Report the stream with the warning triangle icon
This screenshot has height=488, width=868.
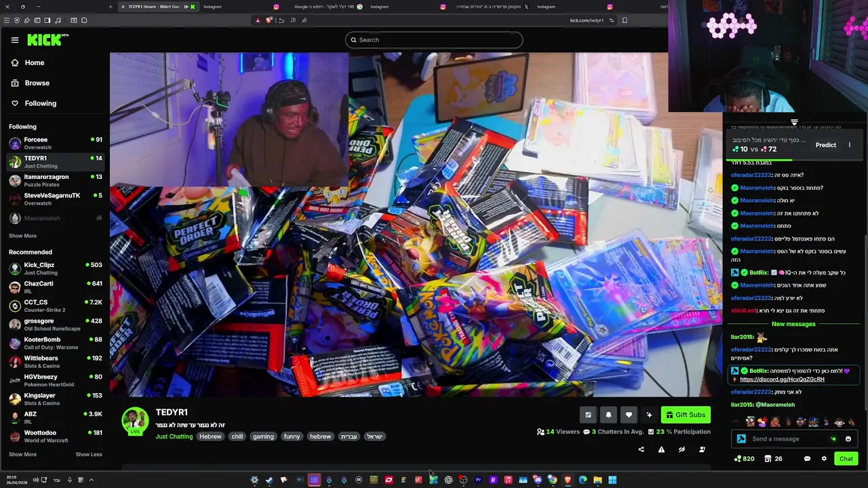click(661, 449)
